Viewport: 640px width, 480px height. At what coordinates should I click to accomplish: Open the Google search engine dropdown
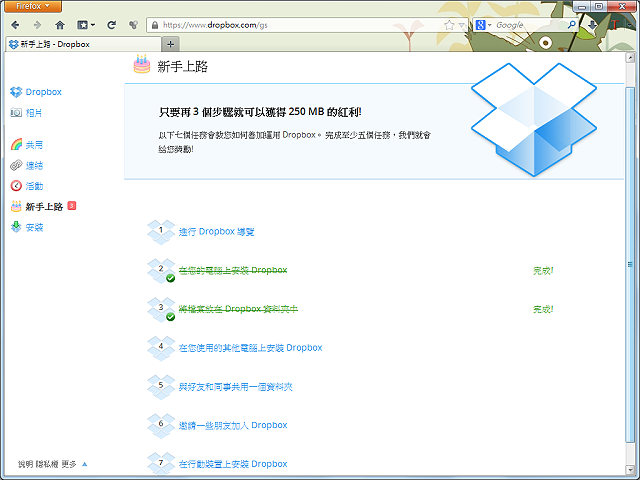(483, 25)
